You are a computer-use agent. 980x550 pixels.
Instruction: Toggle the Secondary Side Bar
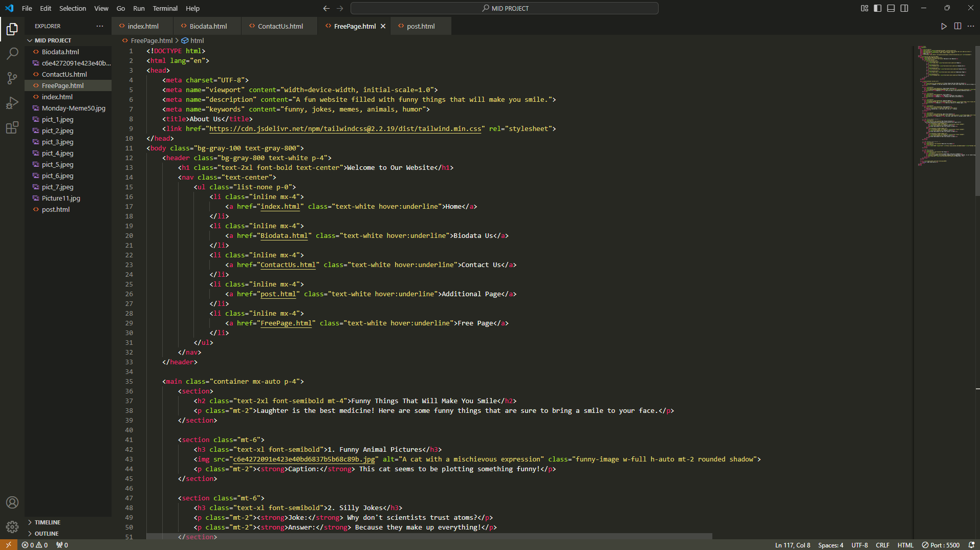904,8
